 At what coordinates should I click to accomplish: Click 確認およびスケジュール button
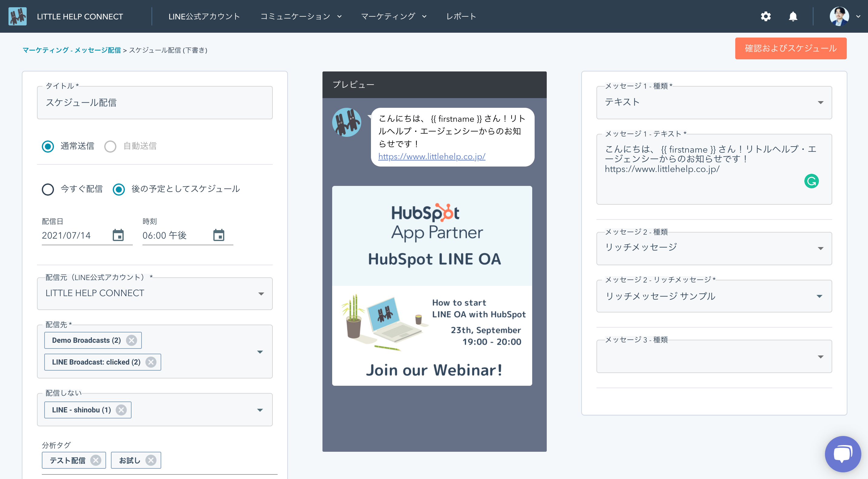(x=790, y=48)
